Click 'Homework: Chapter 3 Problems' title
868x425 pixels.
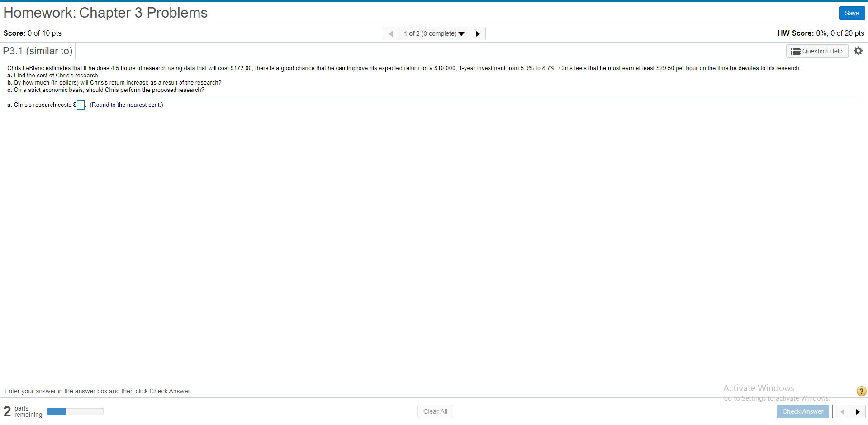coord(105,13)
